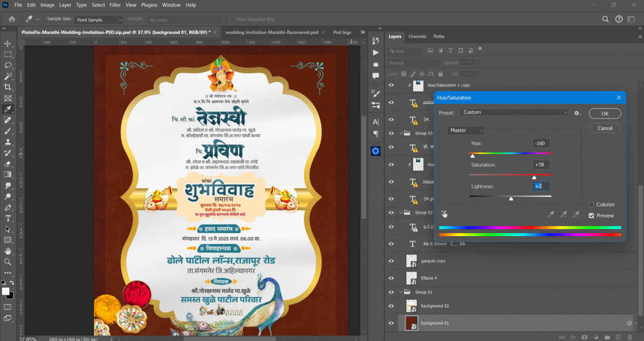The width and height of the screenshot is (644, 341).
Task: Open the Preset dropdown in Hue/Saturation
Action: pos(513,112)
